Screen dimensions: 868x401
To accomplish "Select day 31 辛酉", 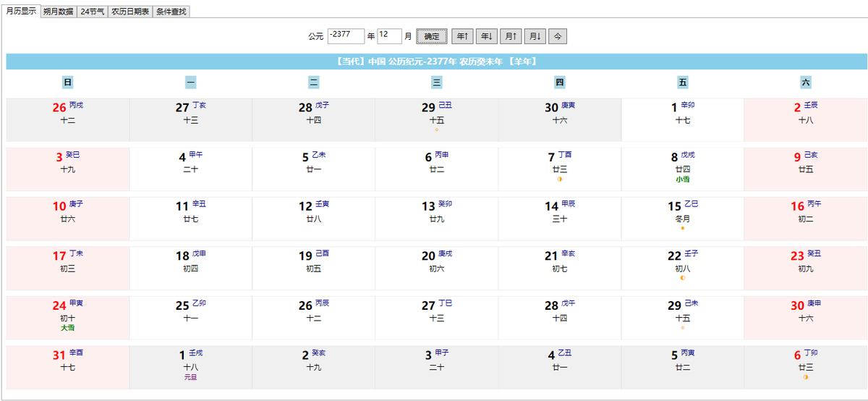I will (x=68, y=366).
